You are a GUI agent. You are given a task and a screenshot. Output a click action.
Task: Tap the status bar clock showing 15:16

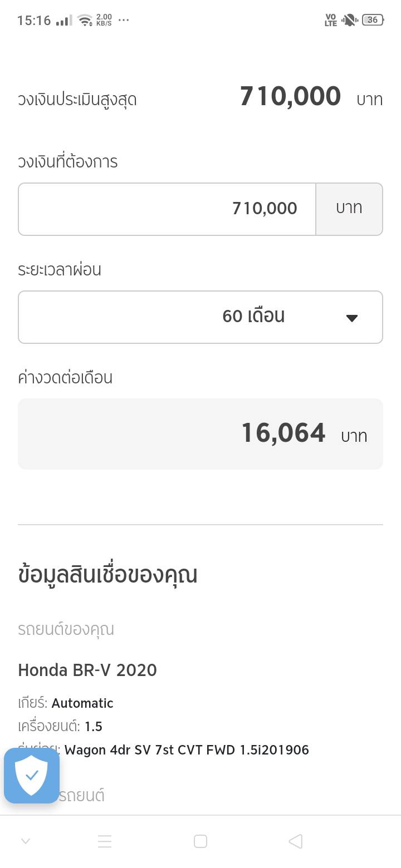(34, 21)
